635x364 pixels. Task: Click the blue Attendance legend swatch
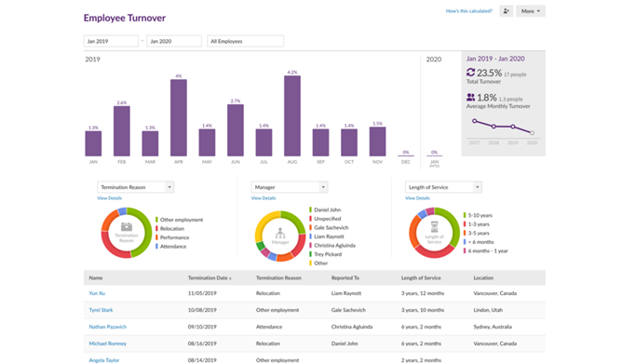[156, 246]
